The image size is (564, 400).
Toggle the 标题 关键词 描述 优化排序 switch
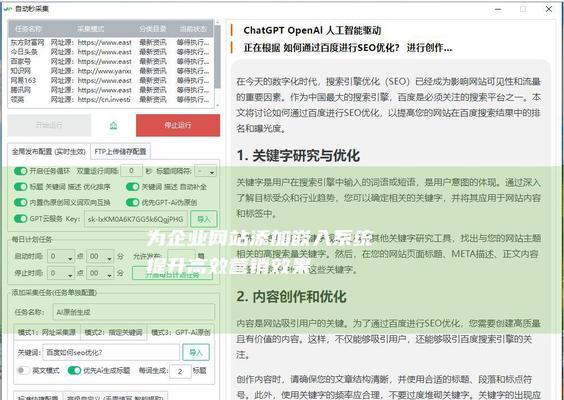21,187
